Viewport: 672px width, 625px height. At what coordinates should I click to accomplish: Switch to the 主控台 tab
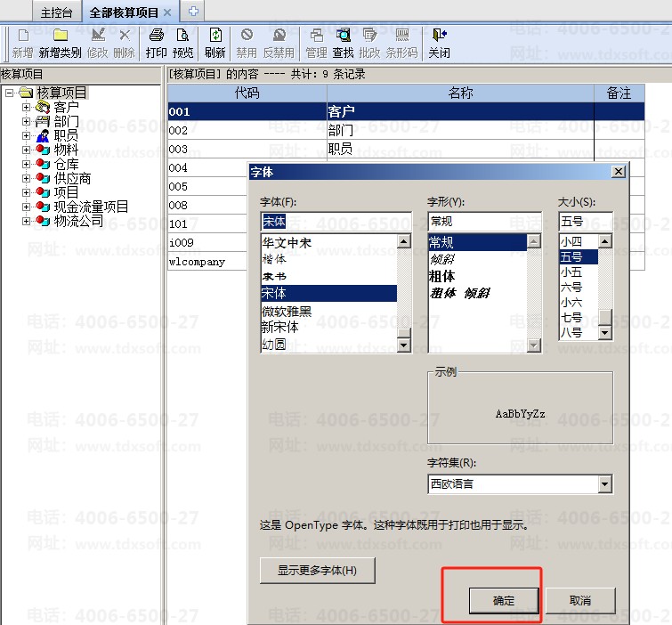pos(57,12)
